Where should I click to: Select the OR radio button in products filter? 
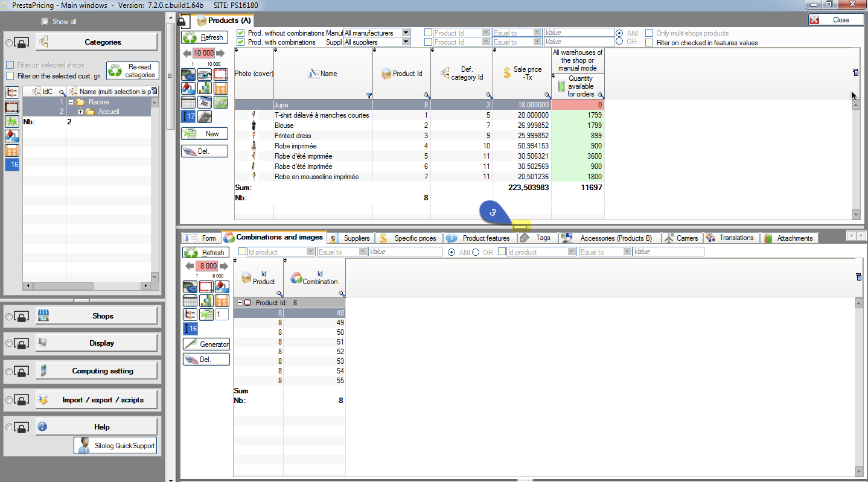click(619, 42)
